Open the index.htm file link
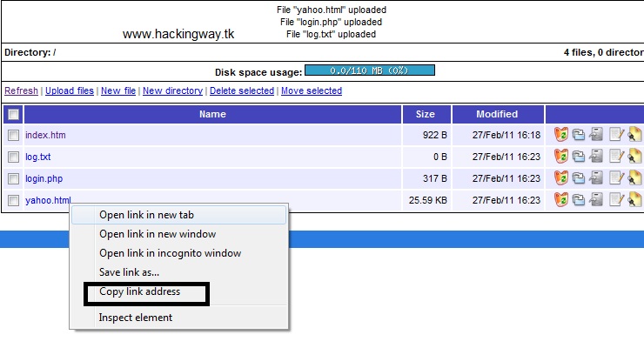The image size is (644, 348). point(45,135)
